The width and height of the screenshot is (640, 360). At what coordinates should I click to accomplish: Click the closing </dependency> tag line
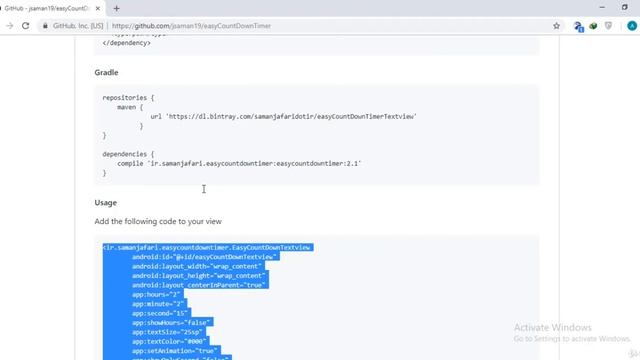127,43
